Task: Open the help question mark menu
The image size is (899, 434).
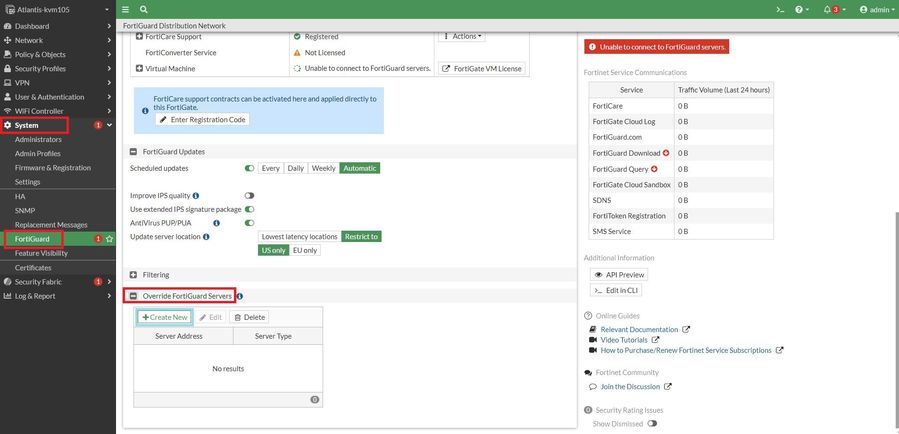Action: pos(802,10)
